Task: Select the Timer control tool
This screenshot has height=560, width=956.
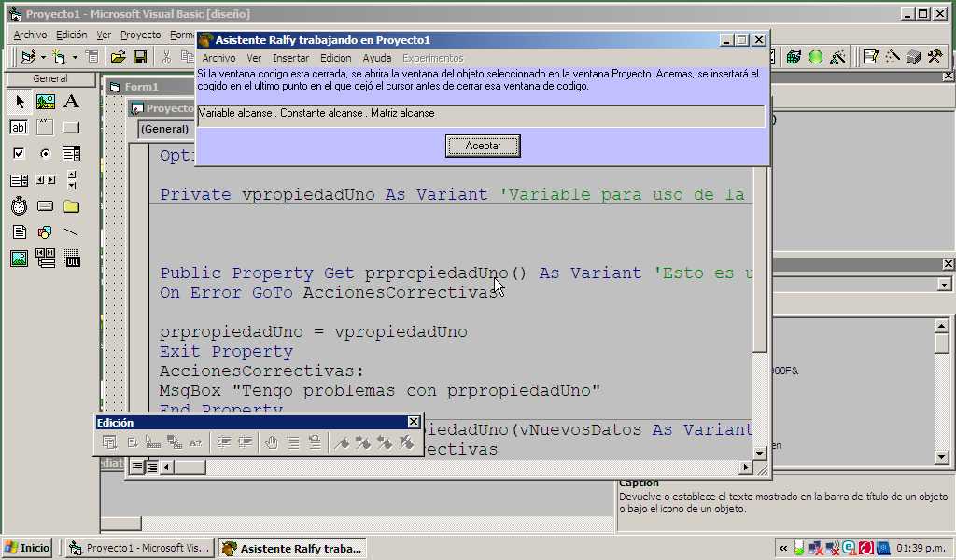Action: coord(20,206)
